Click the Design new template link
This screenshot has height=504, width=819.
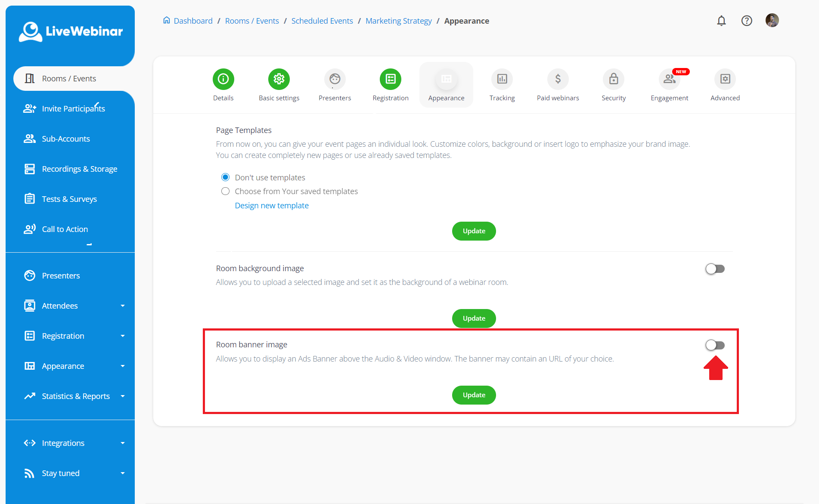272,205
